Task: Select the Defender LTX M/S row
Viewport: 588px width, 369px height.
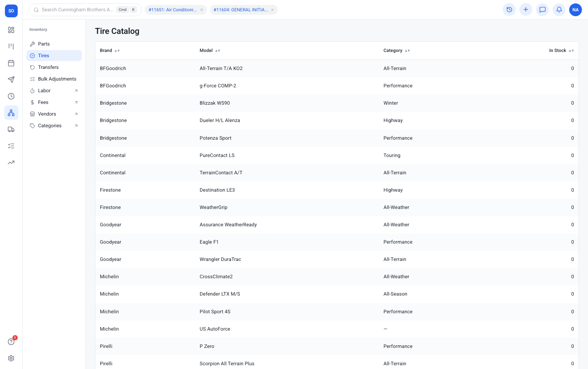Action: [x=337, y=294]
